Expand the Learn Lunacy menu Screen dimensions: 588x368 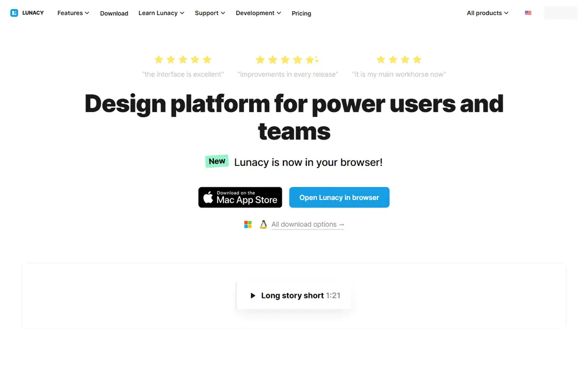161,13
